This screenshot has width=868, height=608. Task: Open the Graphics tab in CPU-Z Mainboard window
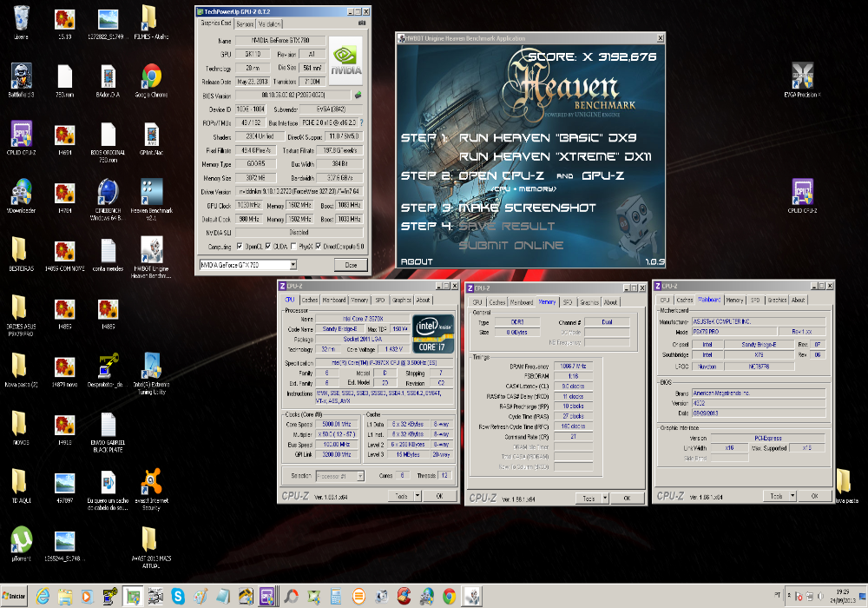777,301
